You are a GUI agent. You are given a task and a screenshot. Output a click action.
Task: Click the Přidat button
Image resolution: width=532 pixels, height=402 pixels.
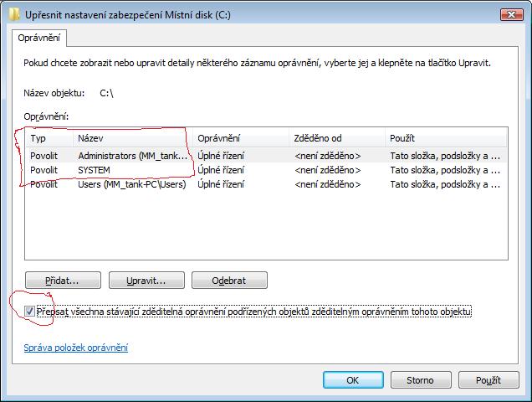pyautogui.click(x=63, y=281)
